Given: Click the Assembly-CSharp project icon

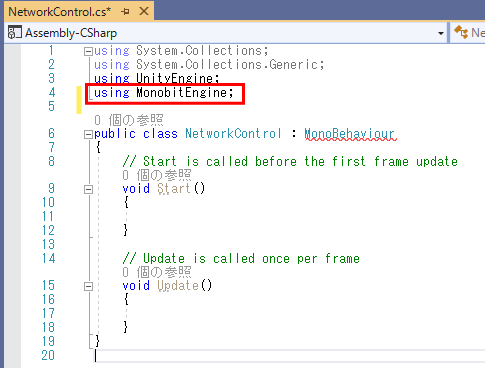Looking at the screenshot, I should (x=14, y=33).
